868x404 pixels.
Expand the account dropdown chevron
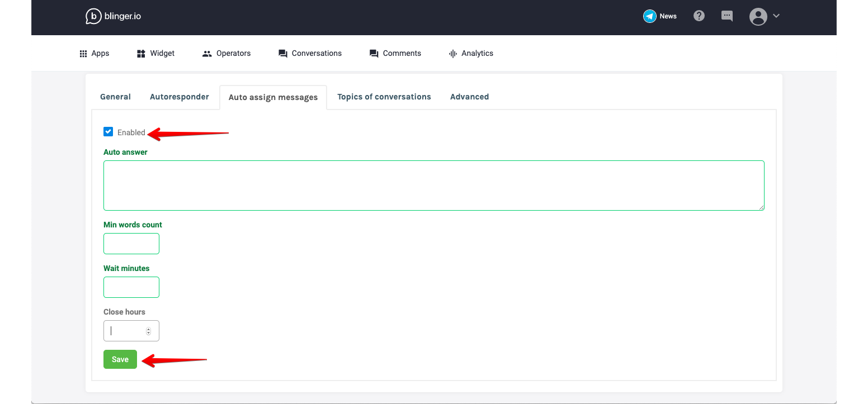tap(776, 16)
